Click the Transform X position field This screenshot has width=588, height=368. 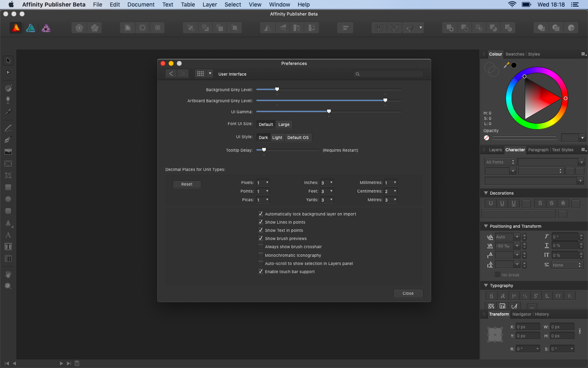tap(528, 327)
